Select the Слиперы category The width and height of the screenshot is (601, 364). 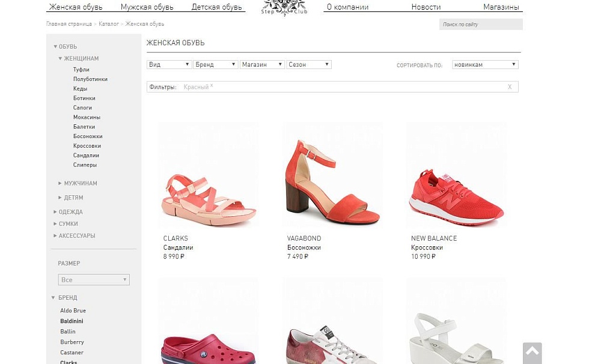coord(85,165)
